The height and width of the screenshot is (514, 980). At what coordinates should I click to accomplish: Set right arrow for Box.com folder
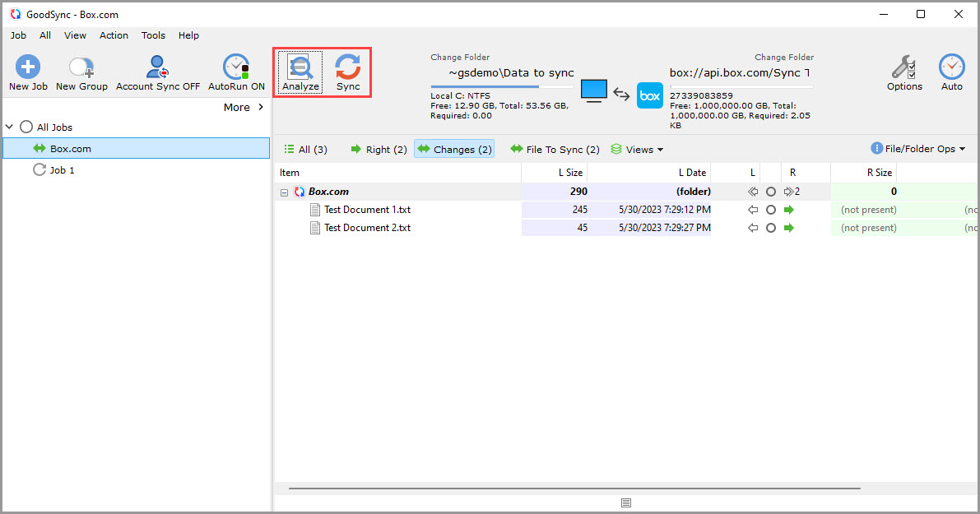coord(789,192)
